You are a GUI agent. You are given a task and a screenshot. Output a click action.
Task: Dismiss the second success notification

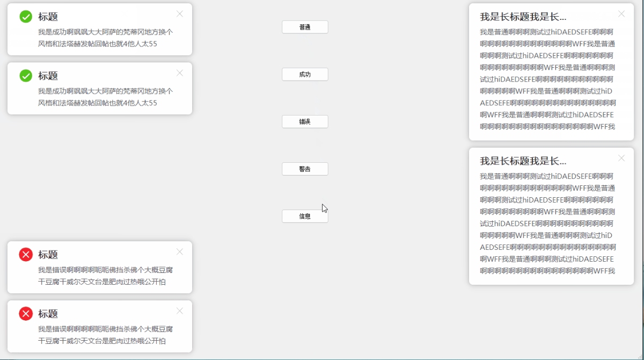point(180,73)
